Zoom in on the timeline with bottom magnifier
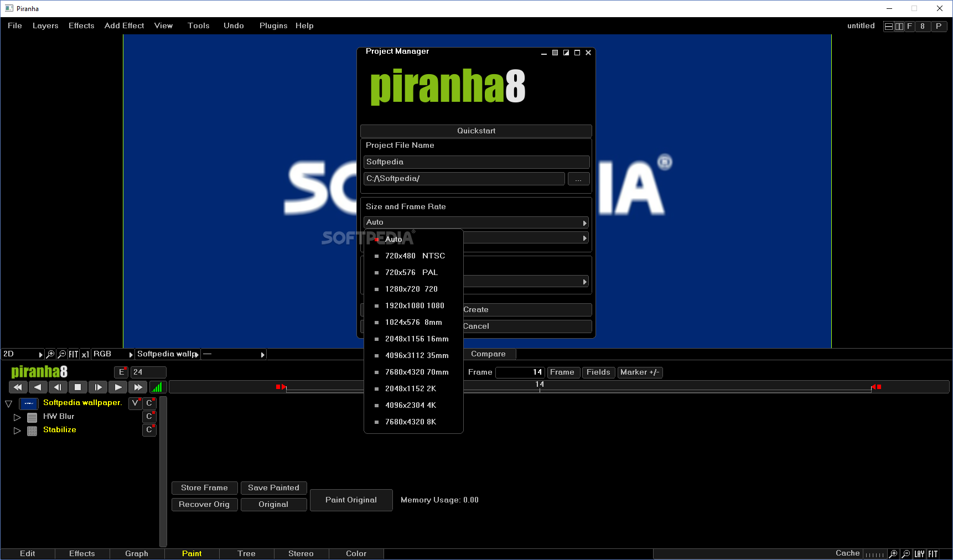 click(893, 554)
